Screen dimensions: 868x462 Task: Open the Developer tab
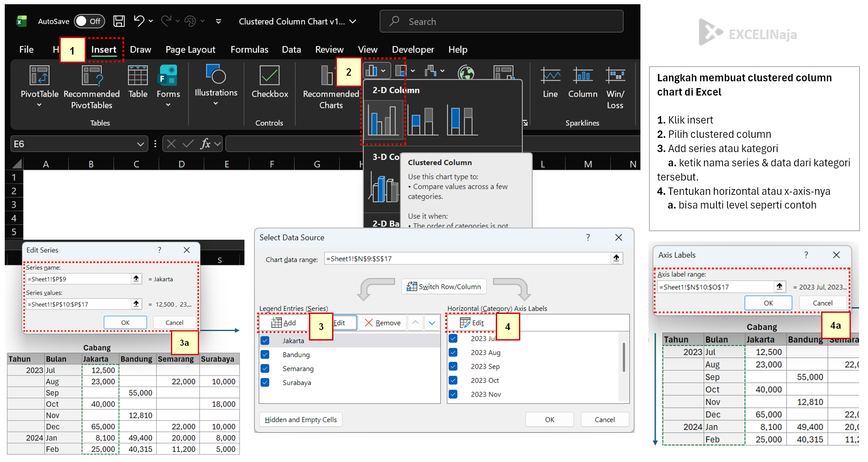pos(413,50)
